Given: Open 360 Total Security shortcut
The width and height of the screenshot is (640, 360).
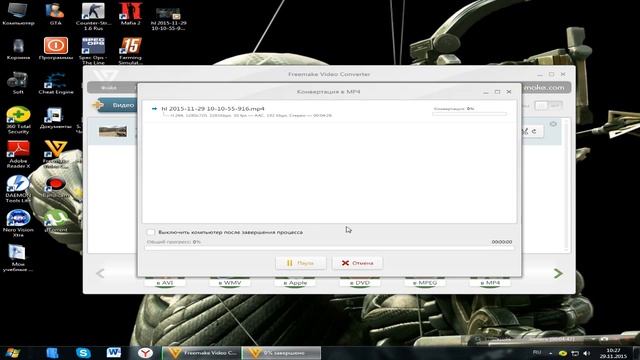Looking at the screenshot, I should 18,120.
